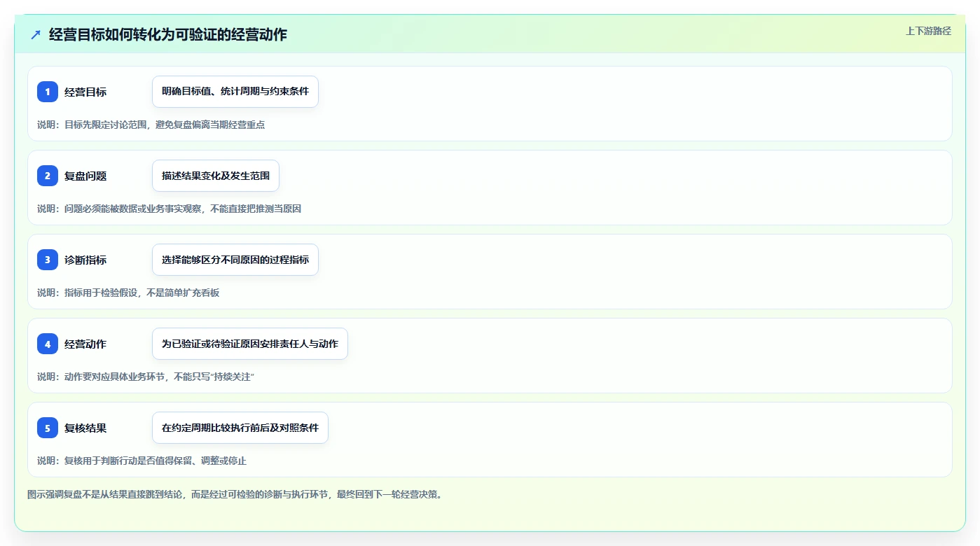Select the 选择能够区分不同原因的过程指标 chip
980x546 pixels.
tap(235, 260)
